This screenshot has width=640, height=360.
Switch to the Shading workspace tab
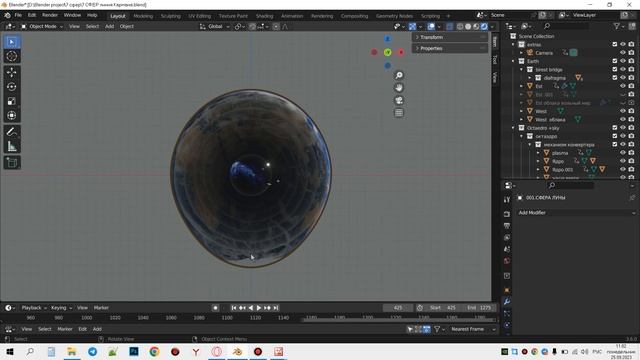264,16
